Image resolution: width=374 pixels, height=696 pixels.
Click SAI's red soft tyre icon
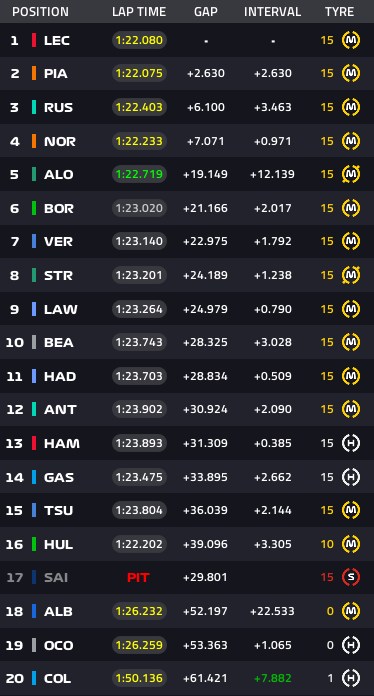coord(350,577)
